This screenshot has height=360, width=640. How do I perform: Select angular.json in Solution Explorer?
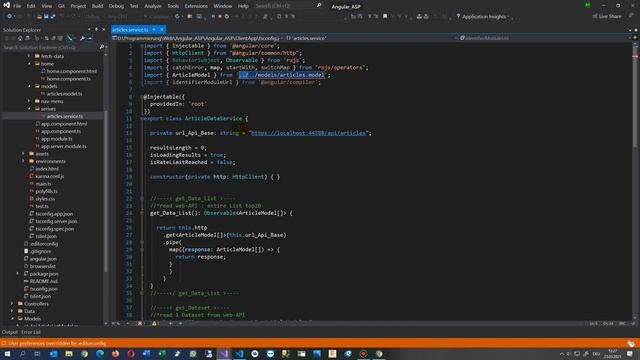pyautogui.click(x=43, y=258)
